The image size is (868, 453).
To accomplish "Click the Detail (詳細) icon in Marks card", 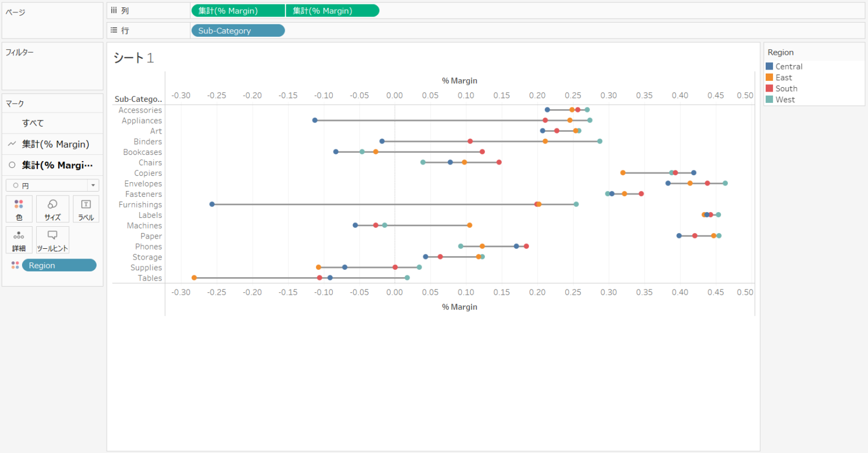I will click(x=19, y=240).
